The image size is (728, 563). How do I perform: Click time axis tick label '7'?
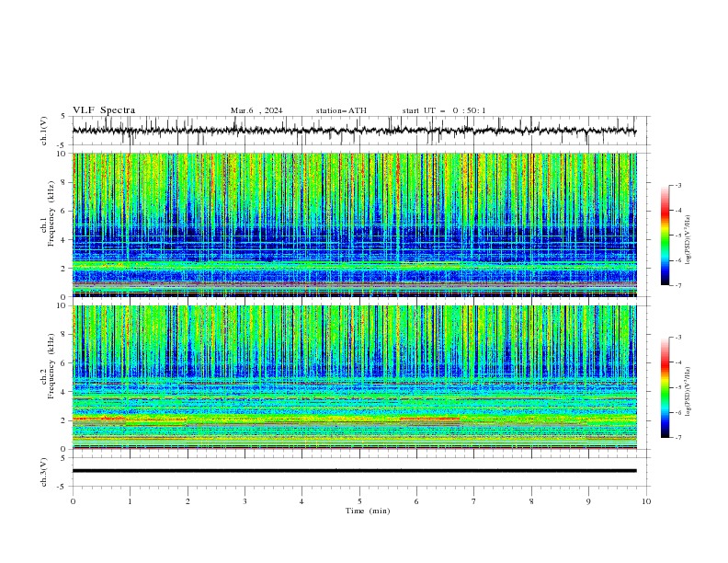(474, 501)
